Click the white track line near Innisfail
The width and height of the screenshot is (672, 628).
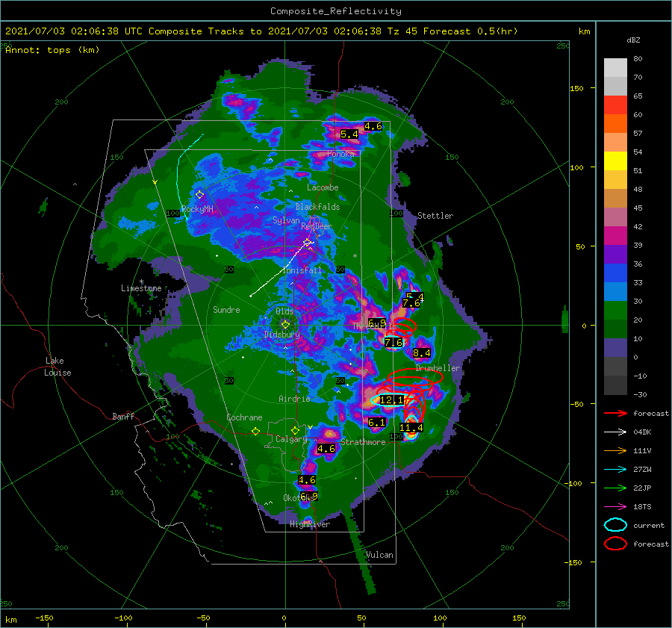tap(281, 270)
